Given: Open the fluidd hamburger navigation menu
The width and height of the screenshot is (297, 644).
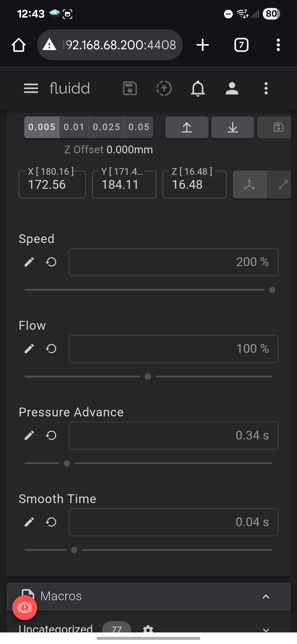Looking at the screenshot, I should click(x=31, y=88).
